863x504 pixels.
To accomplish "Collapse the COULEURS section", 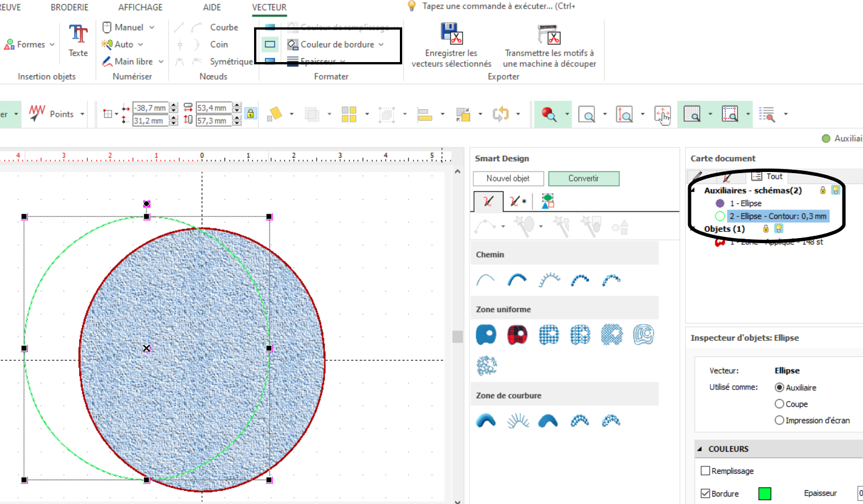I will 700,449.
